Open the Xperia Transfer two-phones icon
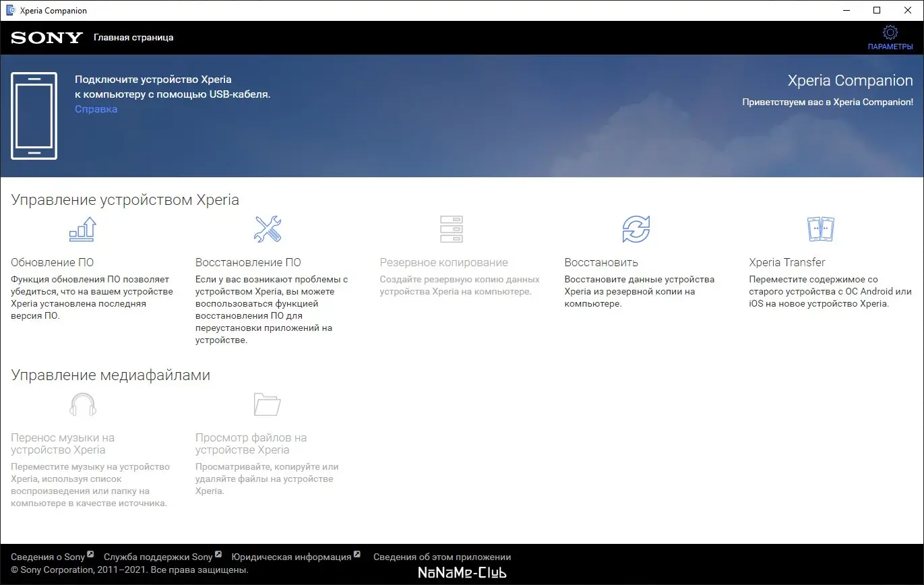The image size is (924, 585). coord(821,229)
